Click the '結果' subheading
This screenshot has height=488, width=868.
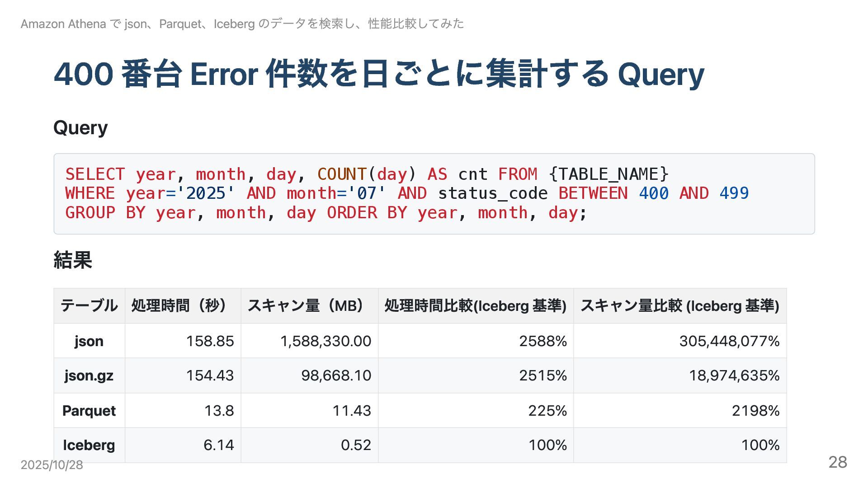click(x=73, y=260)
